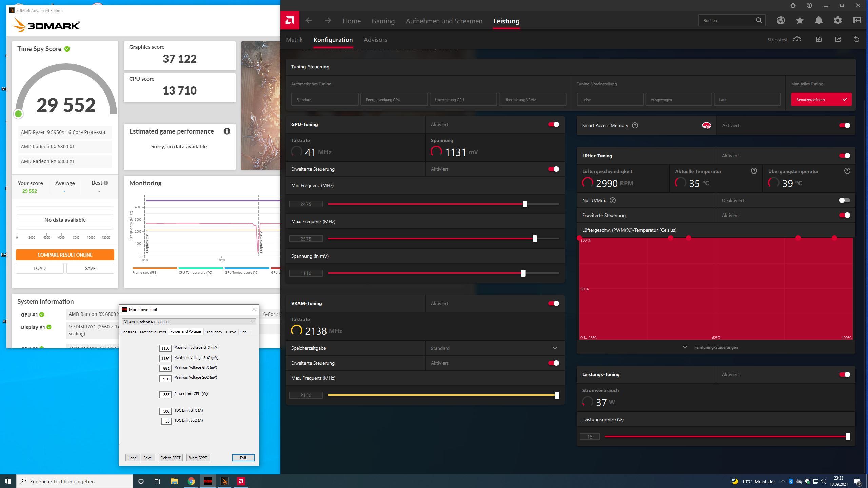Toggle GPU Erweiterte Steuerung switch
Image resolution: width=868 pixels, height=488 pixels.
point(554,169)
